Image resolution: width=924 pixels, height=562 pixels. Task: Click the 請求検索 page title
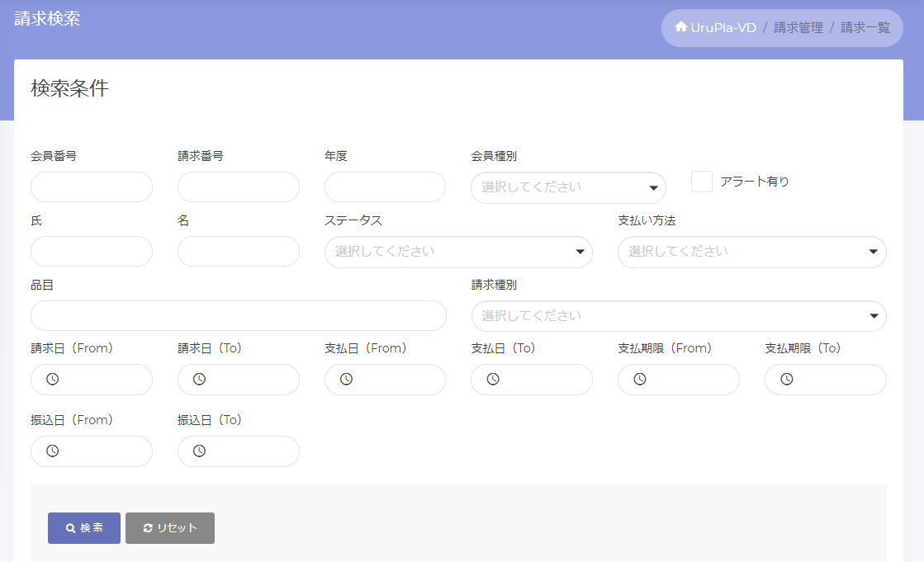click(47, 19)
